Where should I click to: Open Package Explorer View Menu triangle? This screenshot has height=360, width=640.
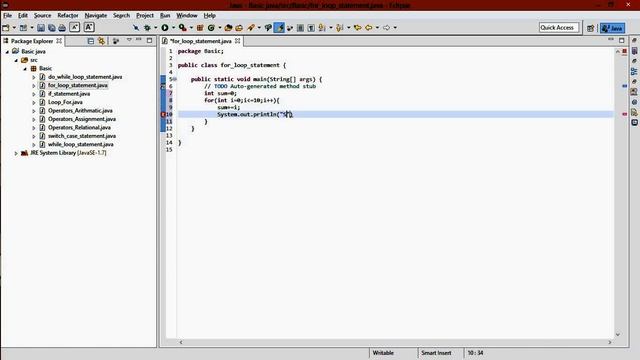[129, 40]
